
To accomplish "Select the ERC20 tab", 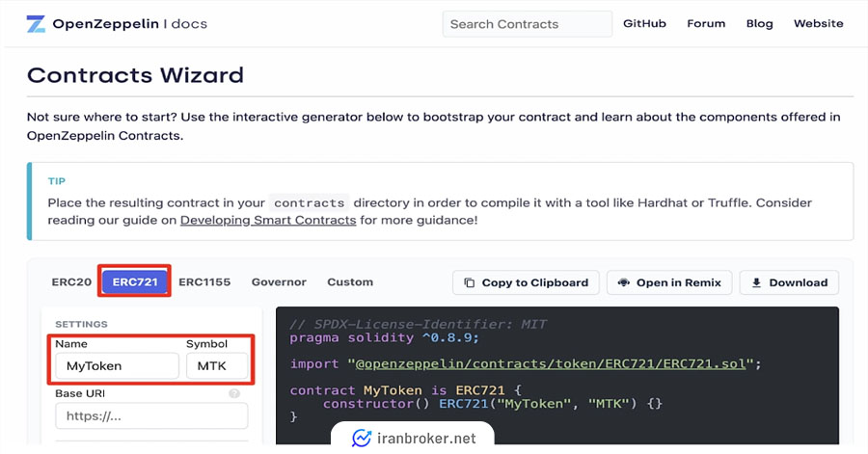I will tap(71, 282).
